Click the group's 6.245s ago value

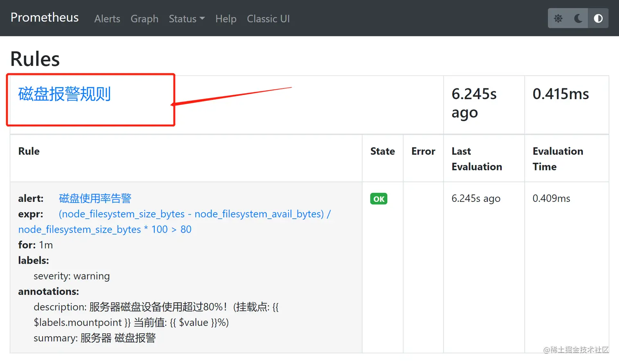point(474,103)
